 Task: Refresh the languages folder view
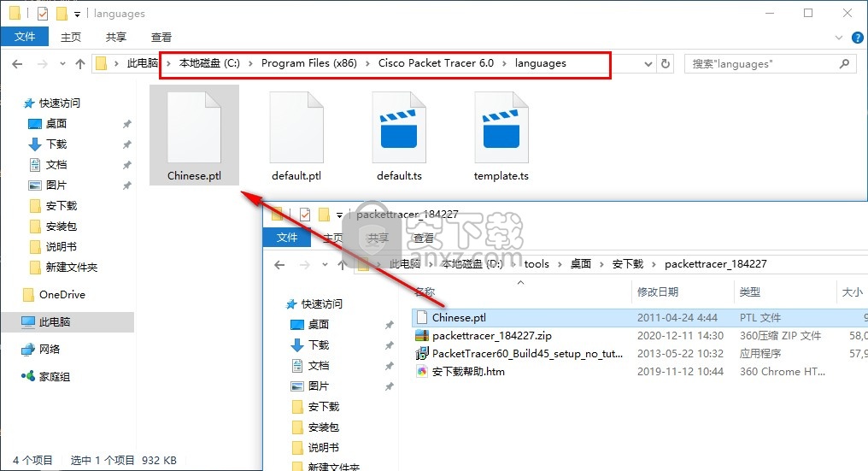tap(666, 64)
